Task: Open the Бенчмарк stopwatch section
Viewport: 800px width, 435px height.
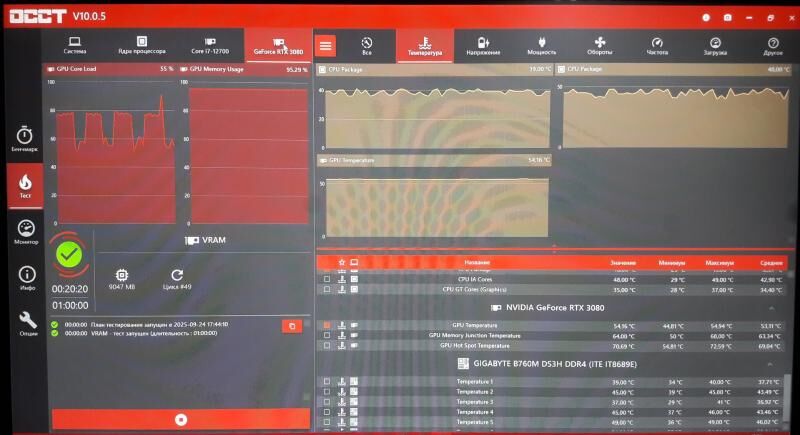Action: click(x=24, y=139)
